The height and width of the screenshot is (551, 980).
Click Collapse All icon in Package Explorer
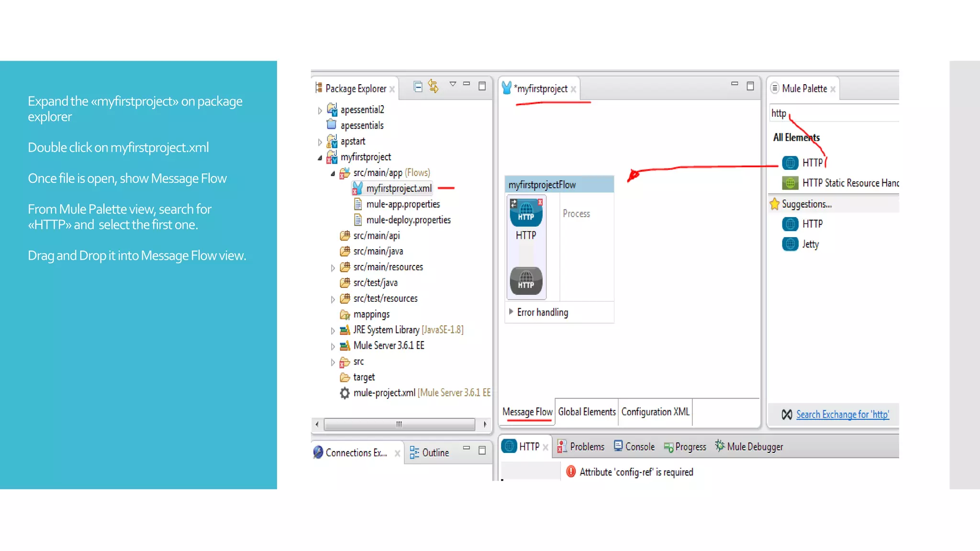pyautogui.click(x=418, y=87)
